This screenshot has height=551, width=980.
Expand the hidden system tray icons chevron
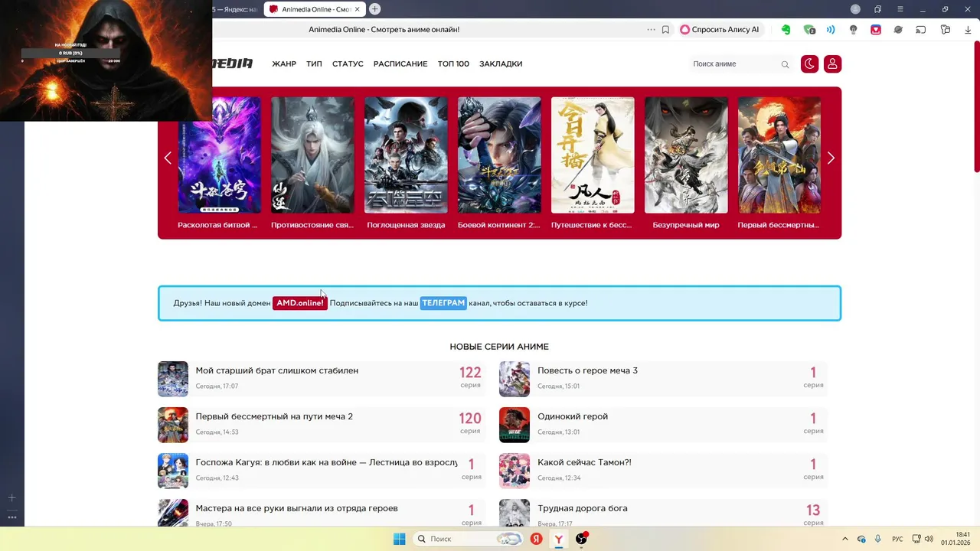(844, 539)
